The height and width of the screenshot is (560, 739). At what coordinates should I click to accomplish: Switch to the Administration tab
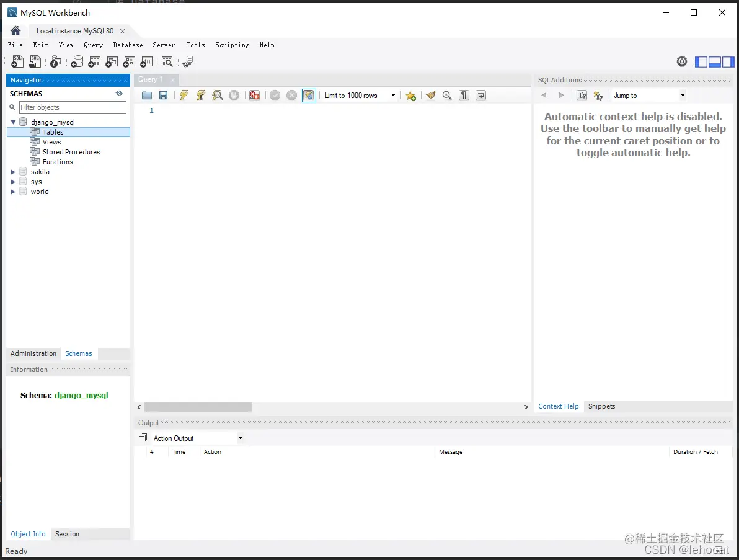coord(33,353)
